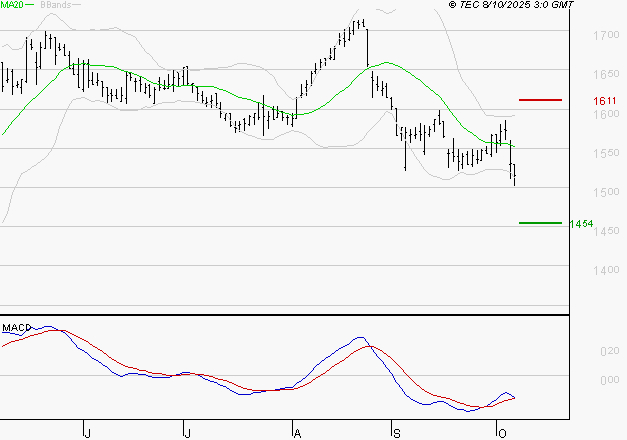Viewport: 627px width, 440px height.
Task: Click the S month axis label
Action: (396, 433)
